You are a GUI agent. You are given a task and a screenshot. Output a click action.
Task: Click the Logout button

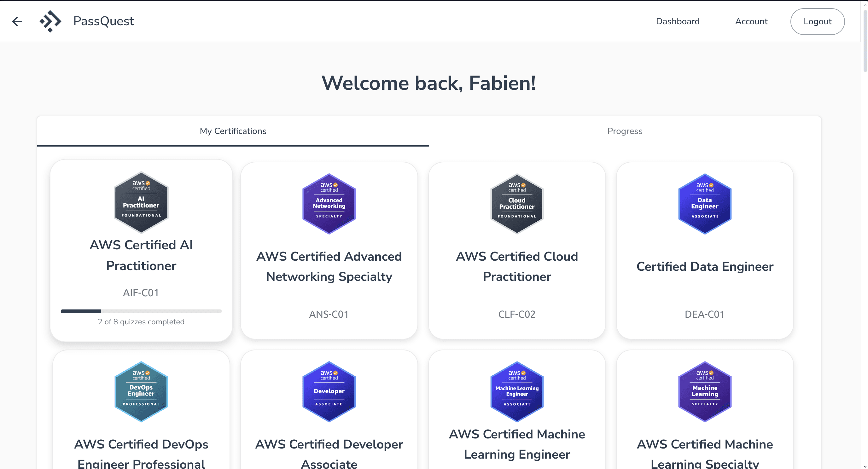point(817,21)
